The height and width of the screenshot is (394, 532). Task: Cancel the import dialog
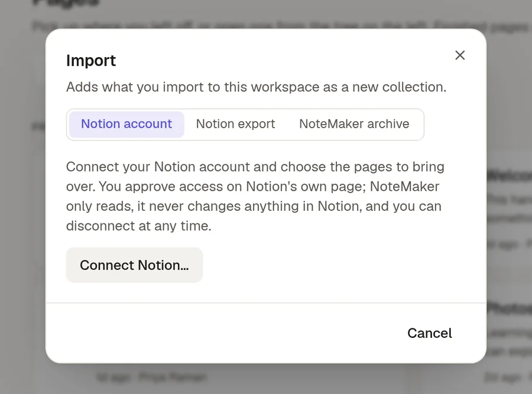(430, 333)
